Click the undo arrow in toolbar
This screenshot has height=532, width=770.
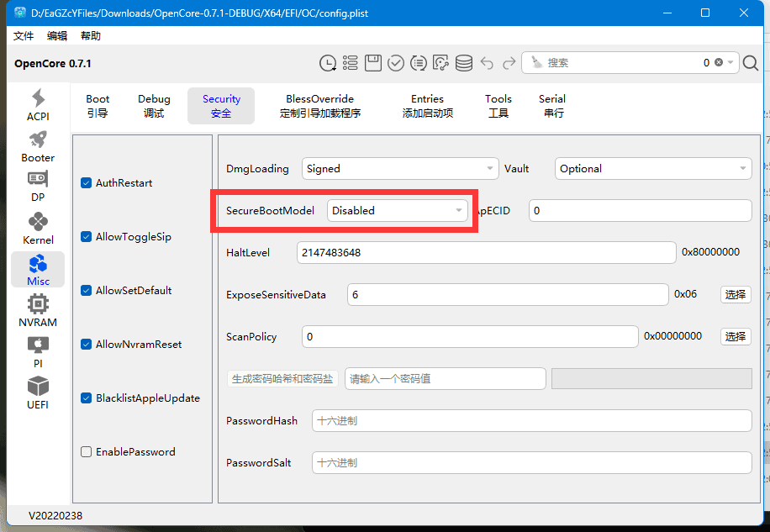click(487, 63)
